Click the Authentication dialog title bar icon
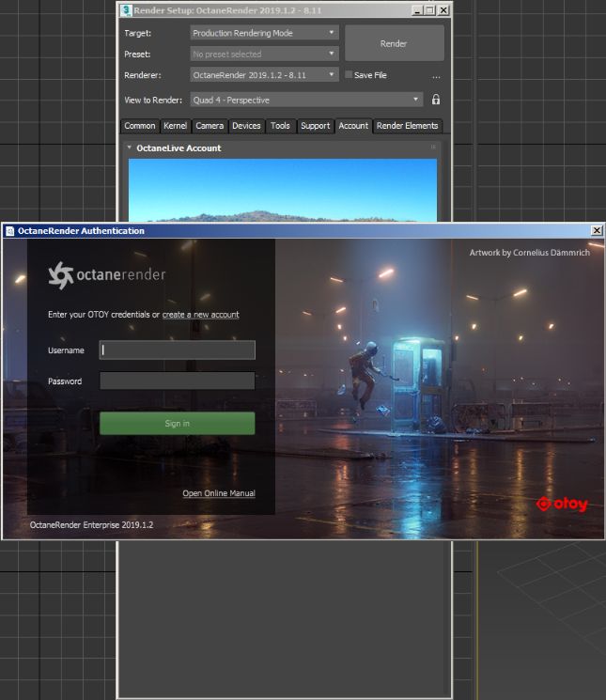 (9, 230)
